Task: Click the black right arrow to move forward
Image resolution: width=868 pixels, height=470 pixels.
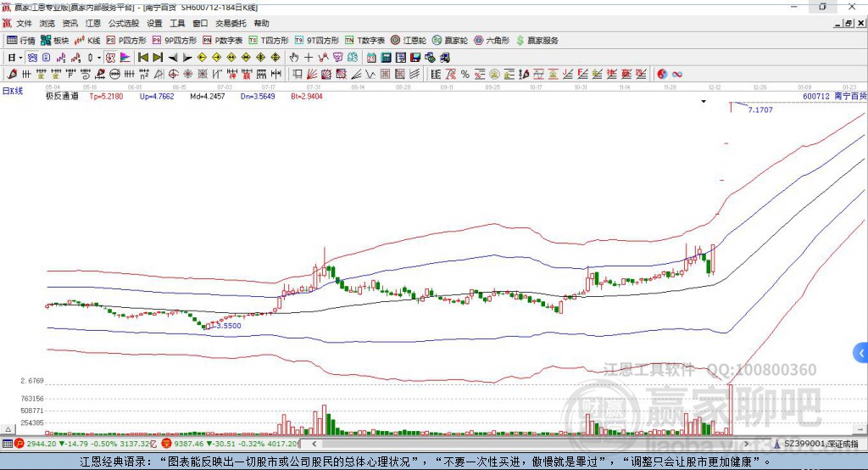Action: pos(187,58)
